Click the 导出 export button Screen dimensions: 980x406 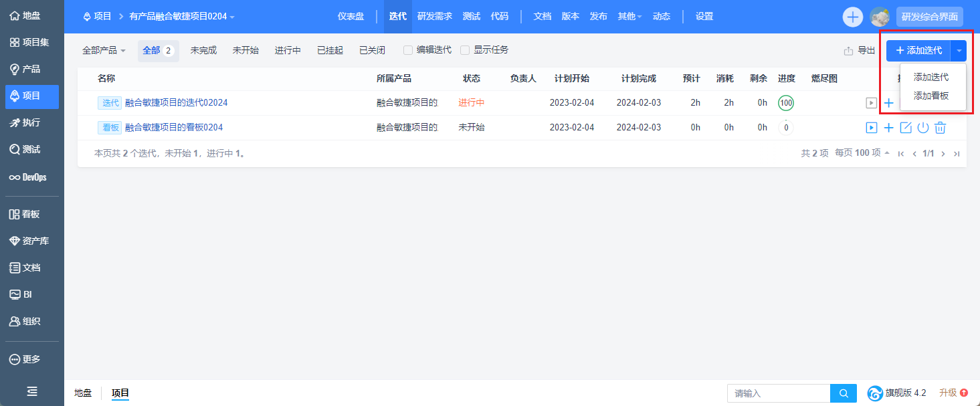point(860,51)
